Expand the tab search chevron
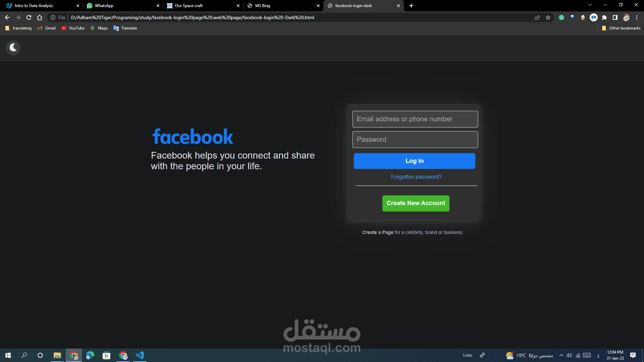Image resolution: width=644 pixels, height=362 pixels. coord(590,5)
